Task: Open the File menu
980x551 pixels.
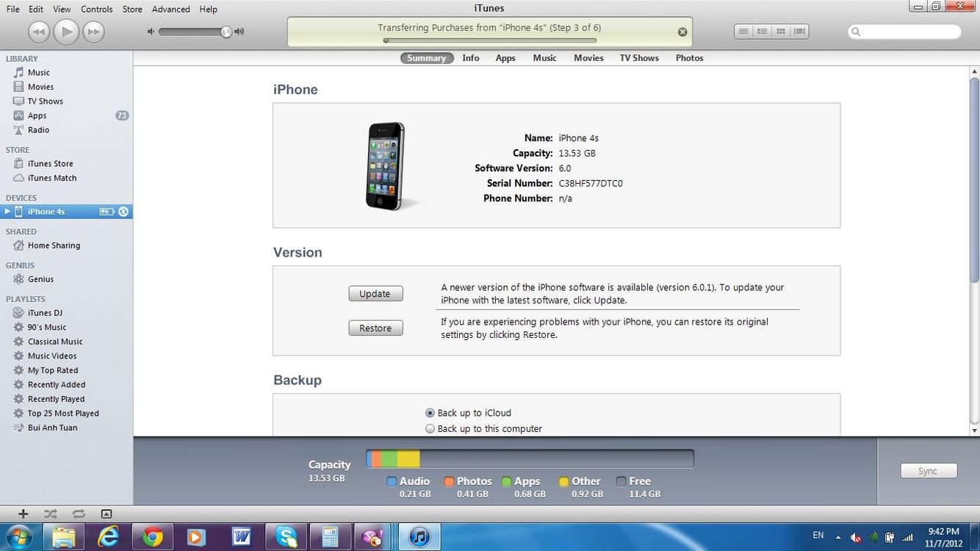Action: [13, 9]
